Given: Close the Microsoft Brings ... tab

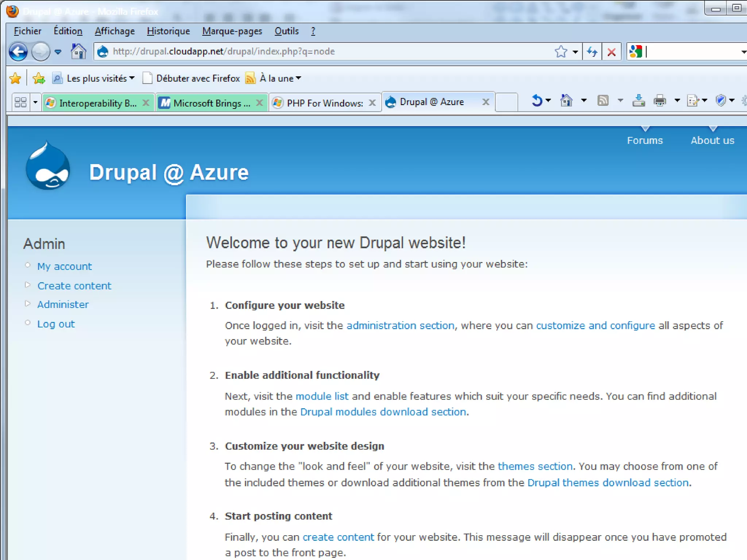Looking at the screenshot, I should pyautogui.click(x=259, y=103).
